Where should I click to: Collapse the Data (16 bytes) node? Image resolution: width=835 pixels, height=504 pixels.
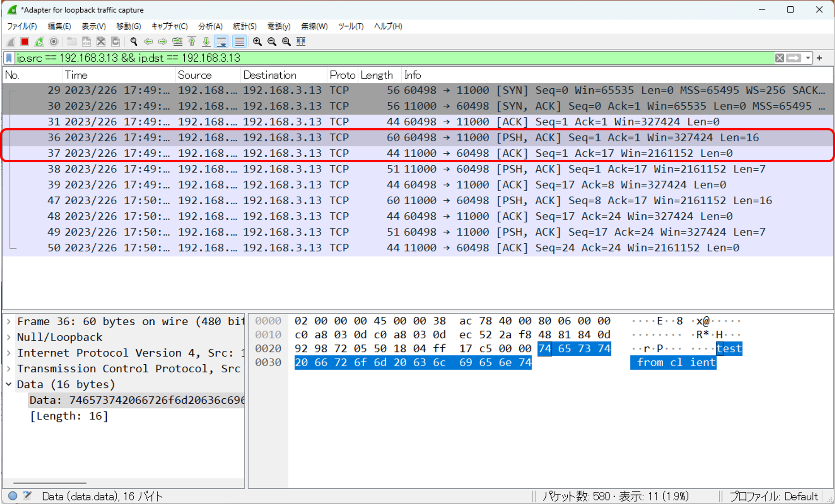point(9,384)
